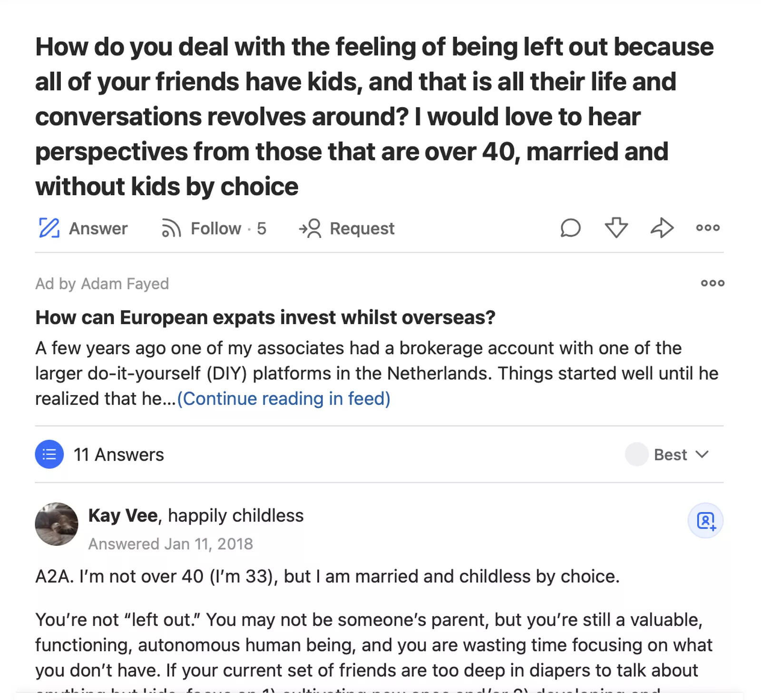Click Follow · 5 button text
The width and height of the screenshot is (761, 700).
228,228
